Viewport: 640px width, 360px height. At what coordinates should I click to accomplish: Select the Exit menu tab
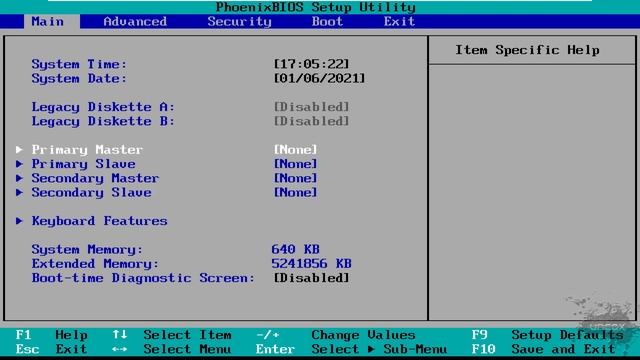pyautogui.click(x=399, y=22)
